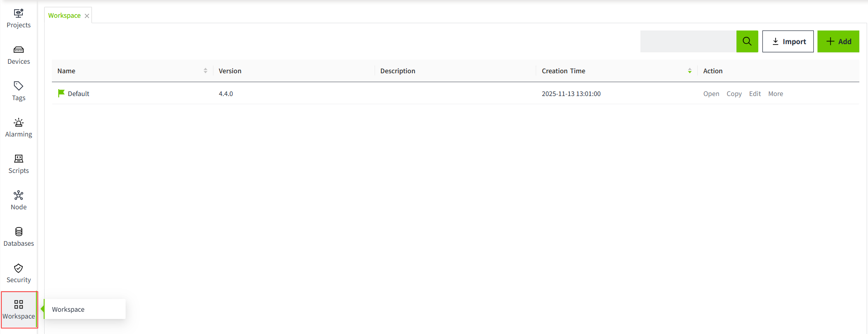Close the Workspace tab
Image resolution: width=868 pixels, height=334 pixels.
tap(87, 16)
